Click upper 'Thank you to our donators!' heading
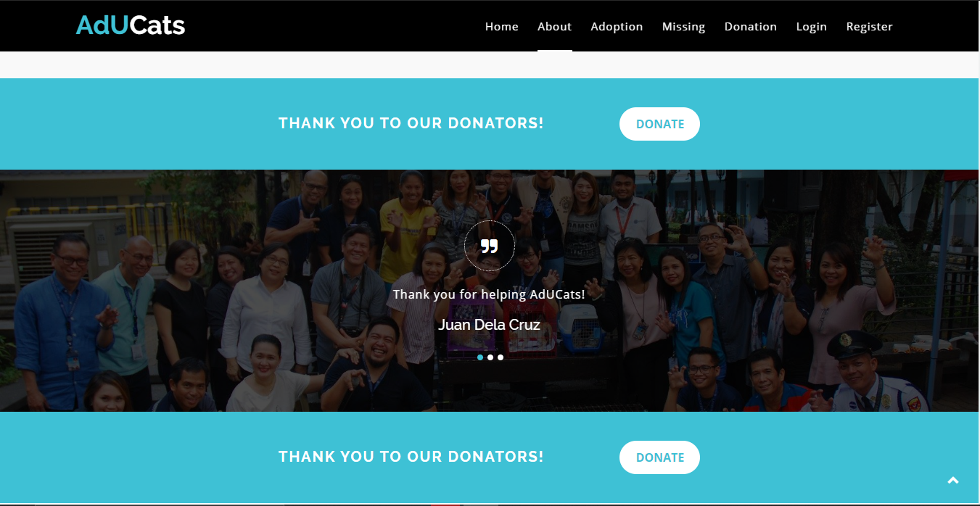Image resolution: width=980 pixels, height=506 pixels. pos(411,123)
